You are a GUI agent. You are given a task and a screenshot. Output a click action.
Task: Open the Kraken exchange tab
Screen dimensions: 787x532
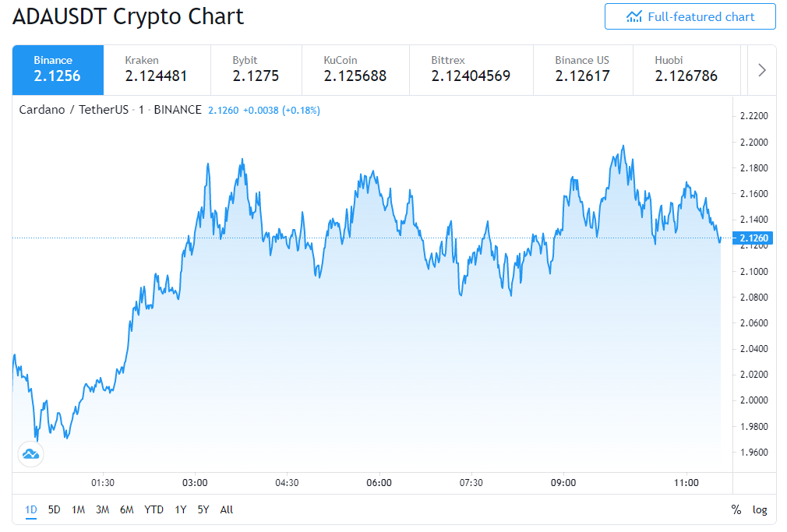tap(157, 70)
